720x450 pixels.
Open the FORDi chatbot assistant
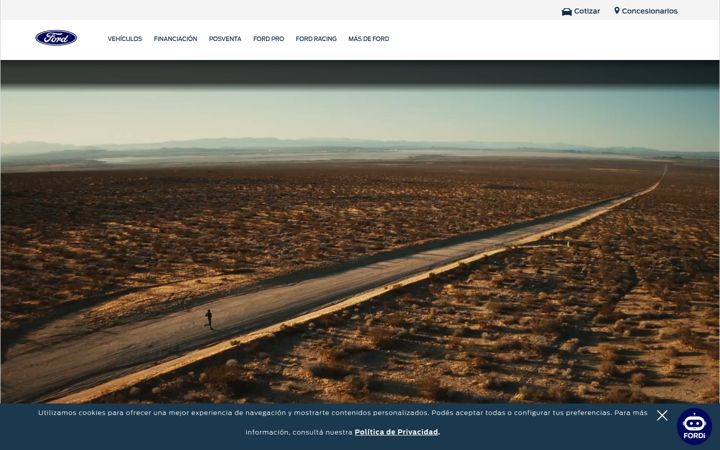(694, 426)
